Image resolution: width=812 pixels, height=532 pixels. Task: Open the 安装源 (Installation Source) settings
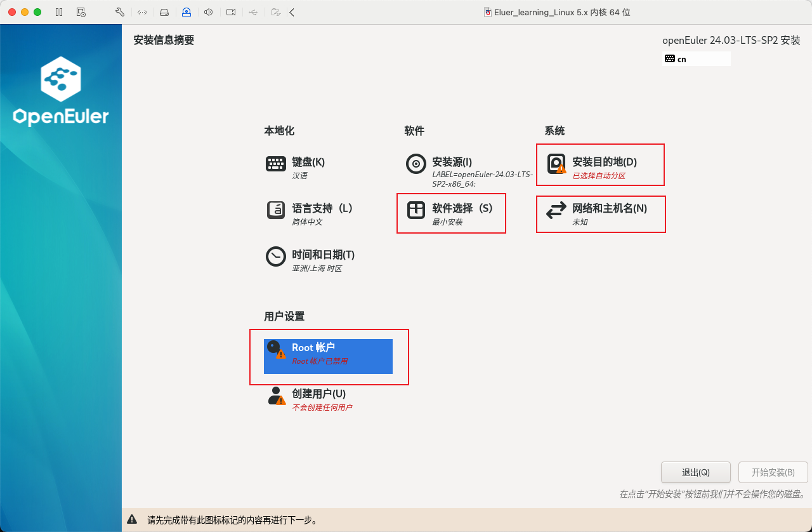click(x=450, y=166)
